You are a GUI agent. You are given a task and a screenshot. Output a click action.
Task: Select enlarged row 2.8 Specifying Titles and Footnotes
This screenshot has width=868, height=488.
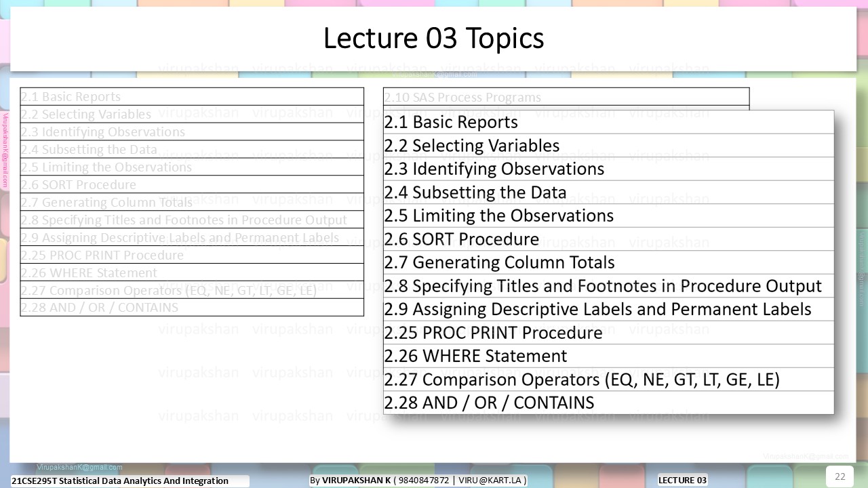point(608,285)
